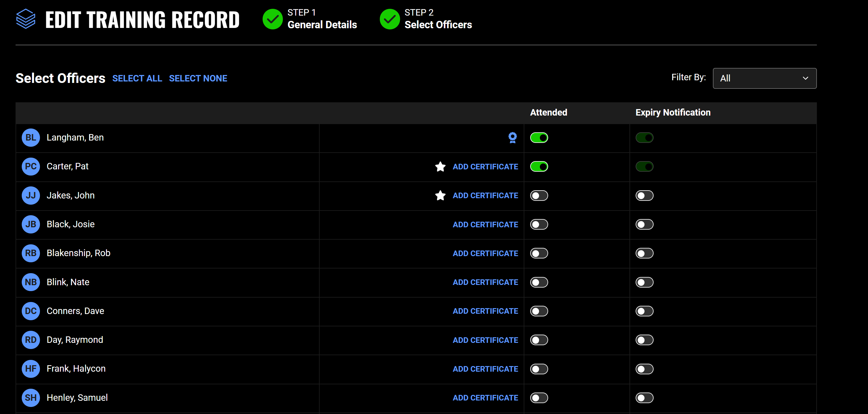The width and height of the screenshot is (868, 414).
Task: Click the RD avatar for Day, Raymond
Action: coord(31,340)
